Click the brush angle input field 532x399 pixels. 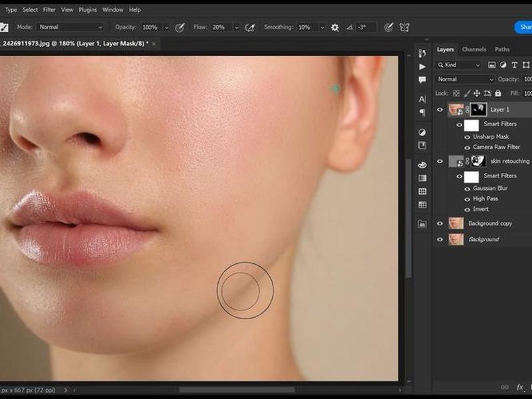366,27
